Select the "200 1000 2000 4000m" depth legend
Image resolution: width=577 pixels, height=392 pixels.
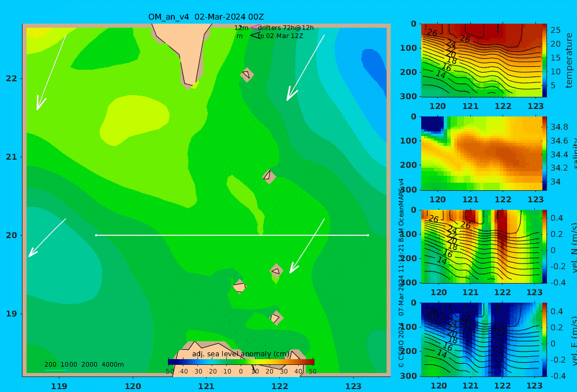(x=84, y=364)
